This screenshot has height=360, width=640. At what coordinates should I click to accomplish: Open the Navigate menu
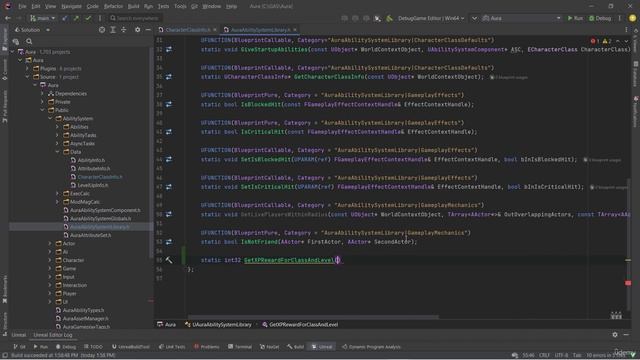pyautogui.click(x=71, y=6)
